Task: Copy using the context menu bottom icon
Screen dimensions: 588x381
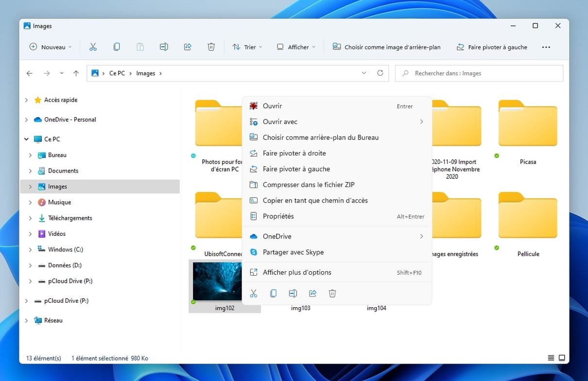Action: (x=273, y=294)
